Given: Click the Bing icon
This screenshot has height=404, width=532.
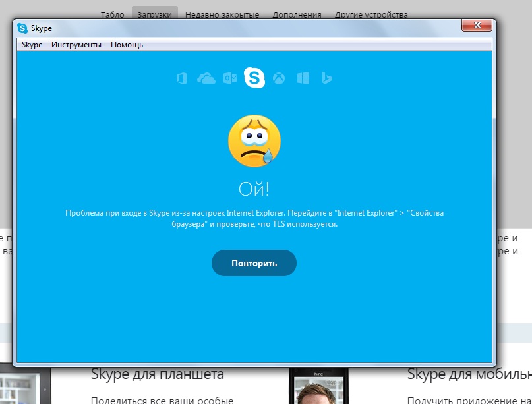Looking at the screenshot, I should tap(326, 79).
